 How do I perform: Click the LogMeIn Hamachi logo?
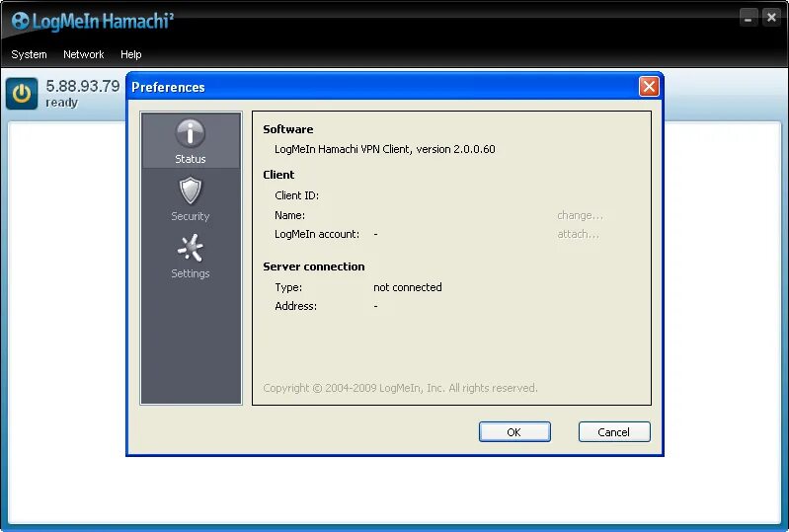[93, 21]
